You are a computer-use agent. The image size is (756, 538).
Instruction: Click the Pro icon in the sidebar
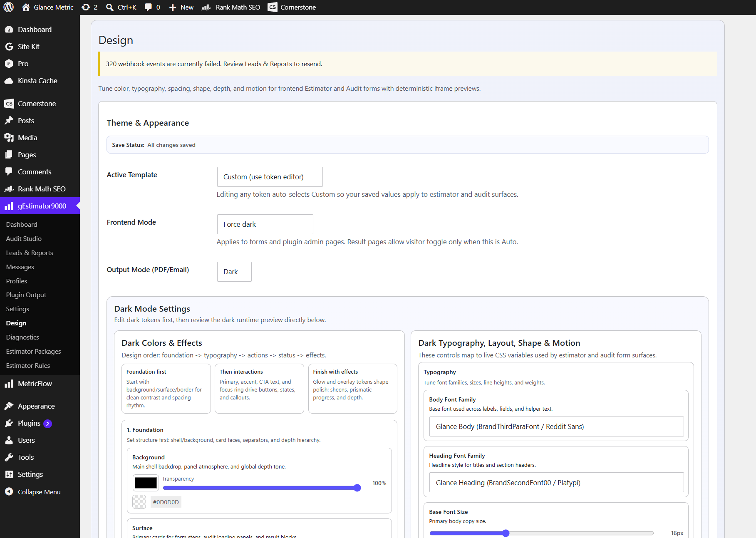[9, 64]
